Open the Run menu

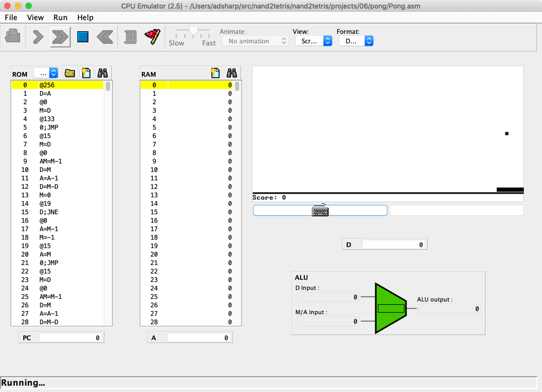click(60, 17)
